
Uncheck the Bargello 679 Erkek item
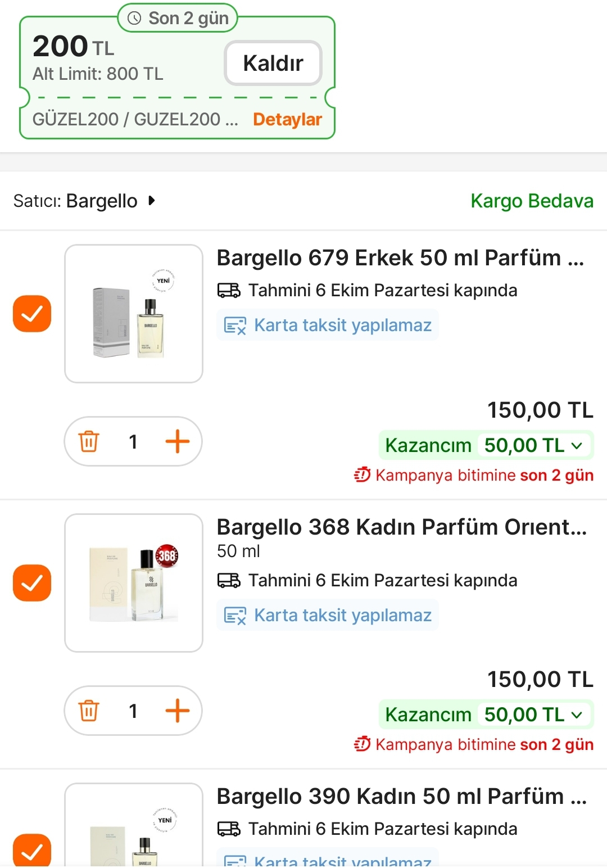point(32,314)
